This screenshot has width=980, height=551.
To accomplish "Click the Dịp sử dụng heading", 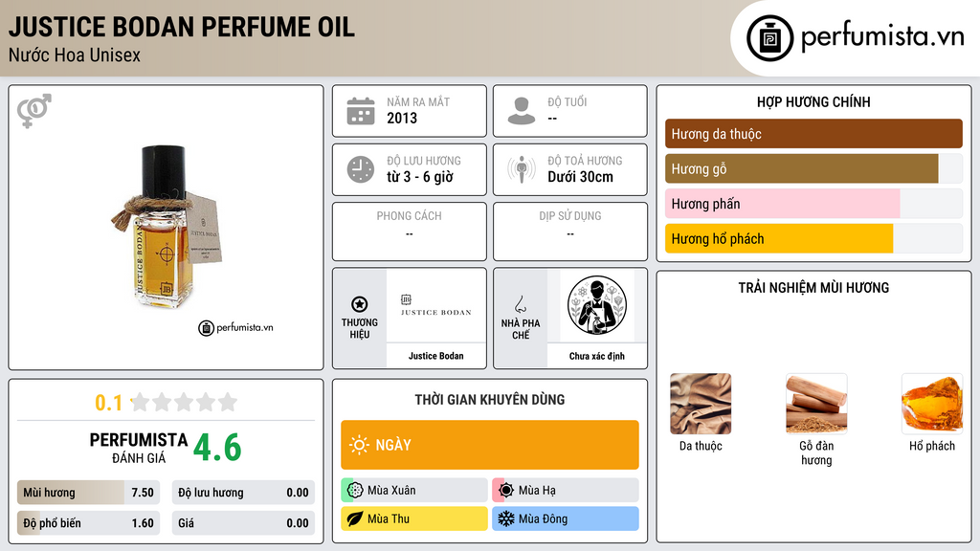I will [x=570, y=215].
